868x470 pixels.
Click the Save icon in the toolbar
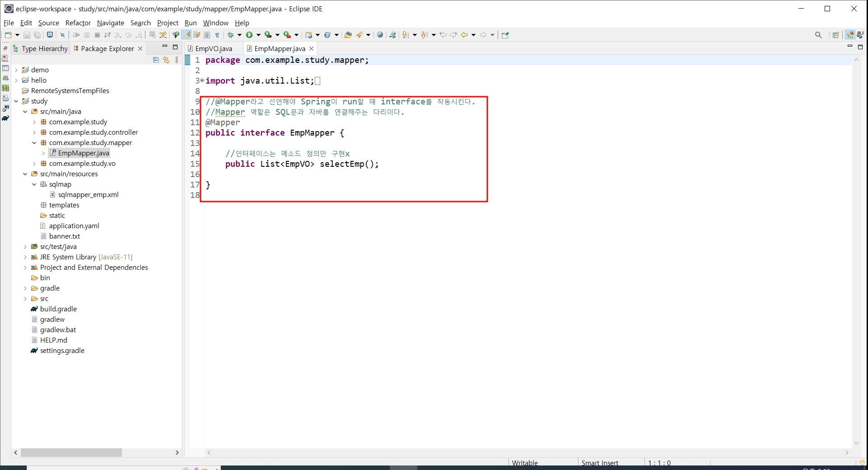point(27,35)
